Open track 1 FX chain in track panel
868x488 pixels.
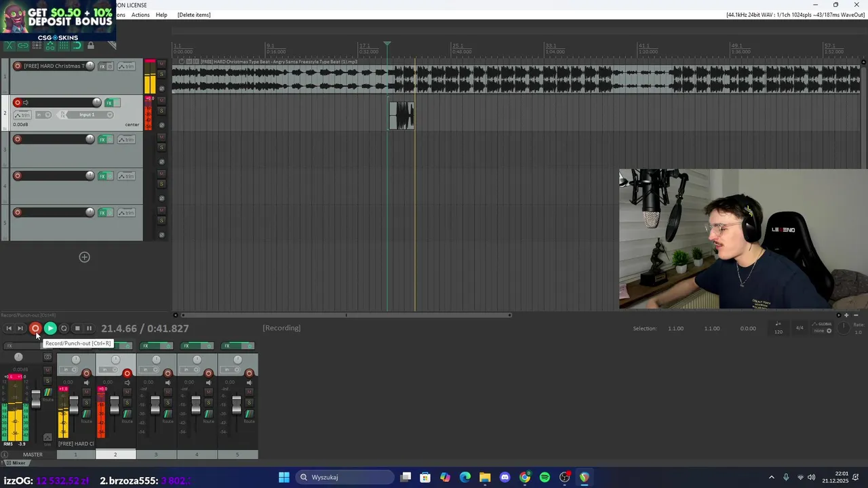[x=102, y=66]
